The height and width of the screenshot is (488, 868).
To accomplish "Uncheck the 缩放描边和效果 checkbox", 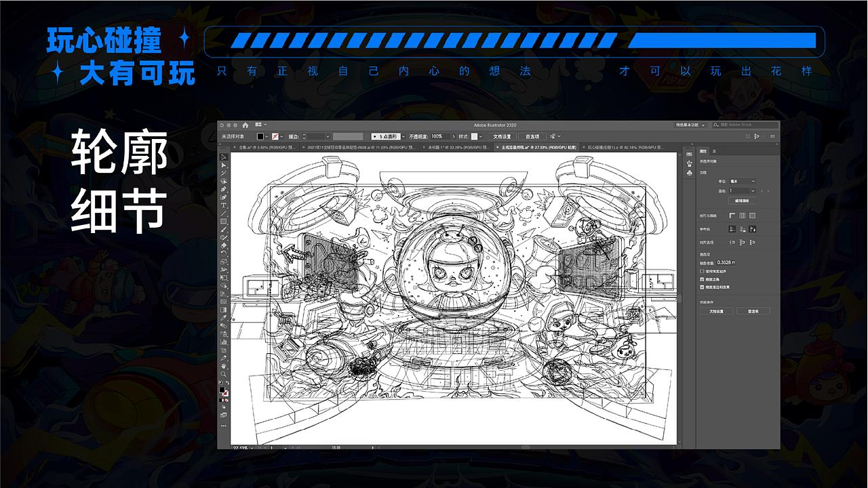I will click(x=702, y=287).
